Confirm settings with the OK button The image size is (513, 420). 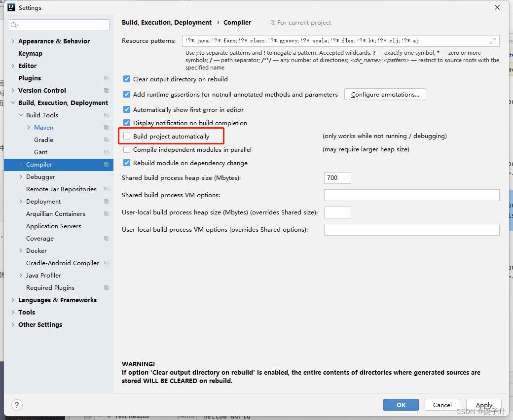pyautogui.click(x=401, y=405)
